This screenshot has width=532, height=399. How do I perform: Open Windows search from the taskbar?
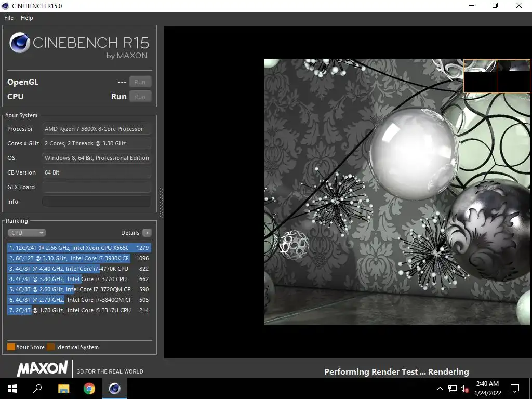pyautogui.click(x=37, y=389)
